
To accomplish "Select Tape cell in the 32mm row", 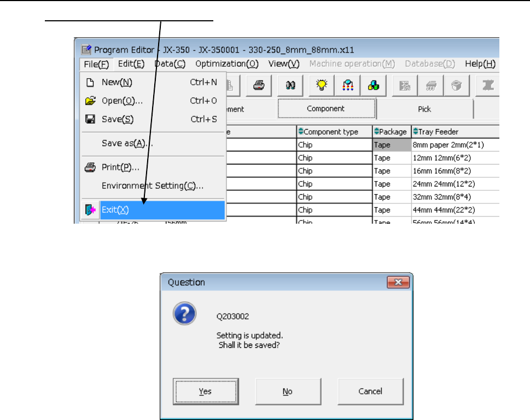I will [x=392, y=197].
